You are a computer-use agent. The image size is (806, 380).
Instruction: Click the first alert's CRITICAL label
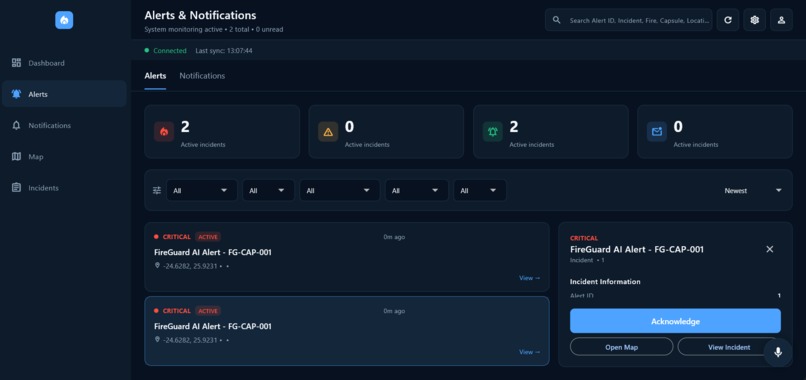[x=177, y=237]
